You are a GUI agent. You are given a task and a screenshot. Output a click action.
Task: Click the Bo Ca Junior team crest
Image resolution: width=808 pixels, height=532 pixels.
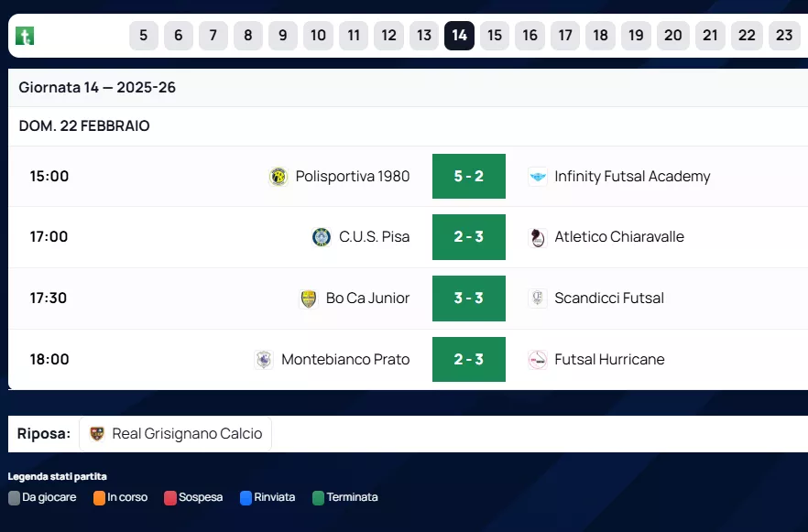[309, 299]
